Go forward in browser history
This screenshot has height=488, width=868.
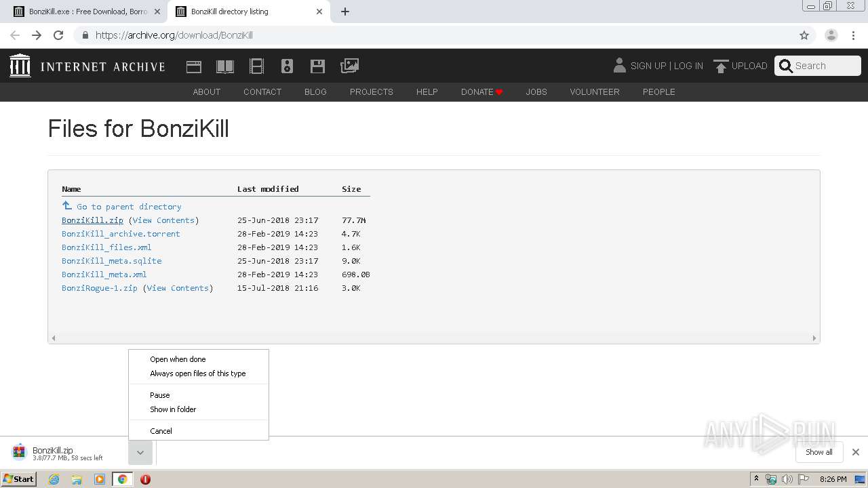click(x=37, y=35)
